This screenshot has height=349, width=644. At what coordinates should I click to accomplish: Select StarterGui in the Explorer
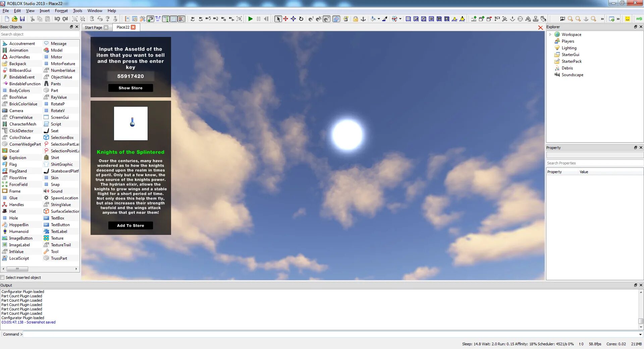click(x=570, y=55)
